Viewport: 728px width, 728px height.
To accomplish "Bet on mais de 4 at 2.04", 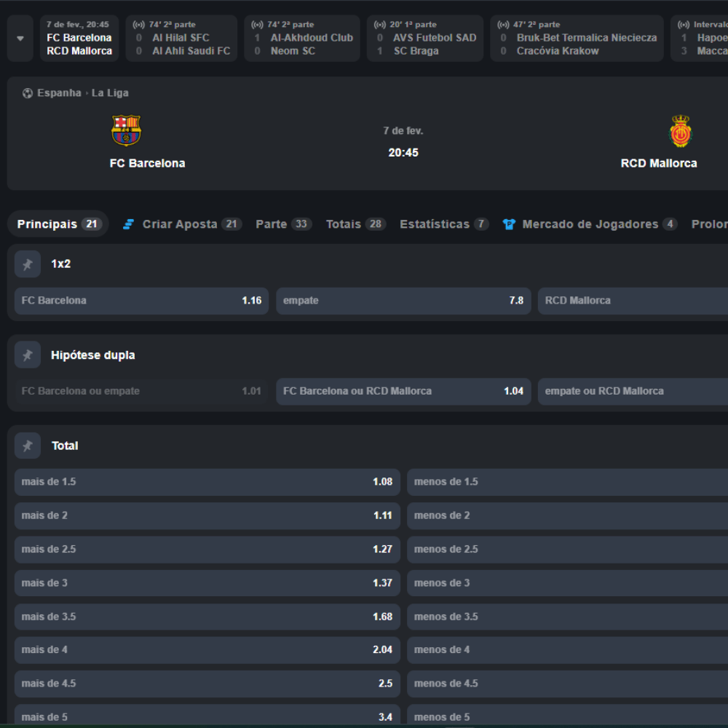I will (x=207, y=650).
